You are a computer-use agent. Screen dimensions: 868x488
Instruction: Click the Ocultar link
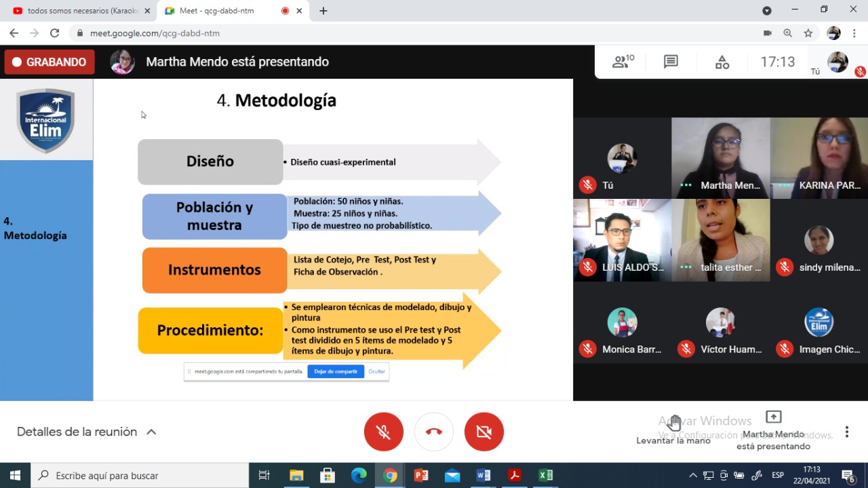[376, 371]
